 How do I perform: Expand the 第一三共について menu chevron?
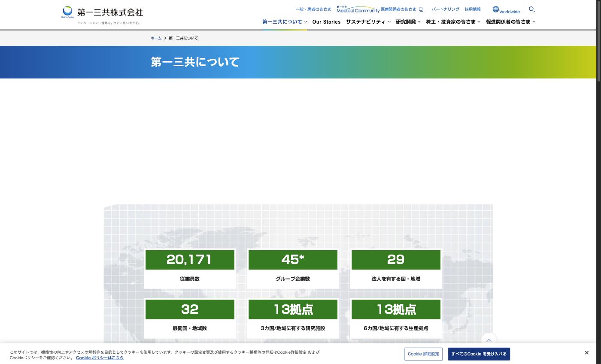(306, 22)
